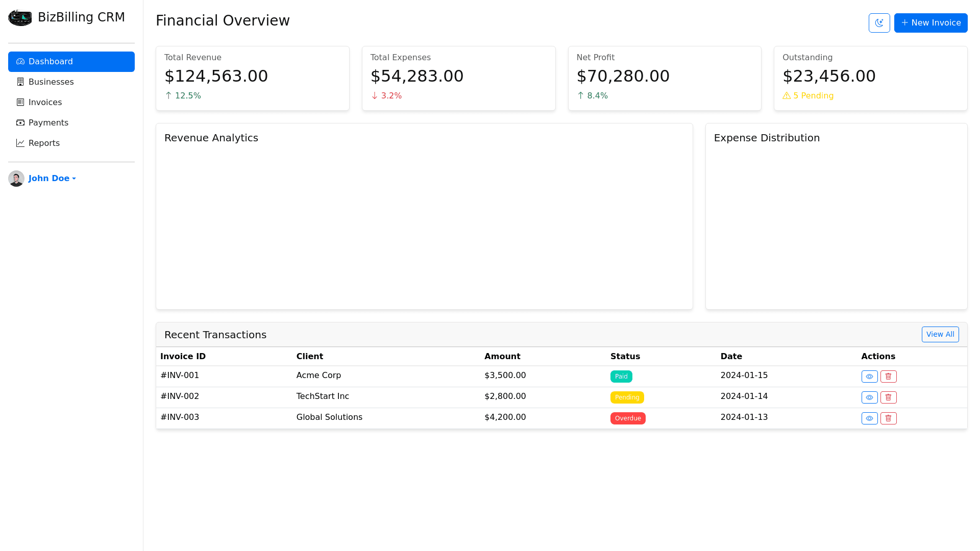The width and height of the screenshot is (980, 551).
Task: Click the 5 Pending warning under Outstanding
Action: click(808, 96)
